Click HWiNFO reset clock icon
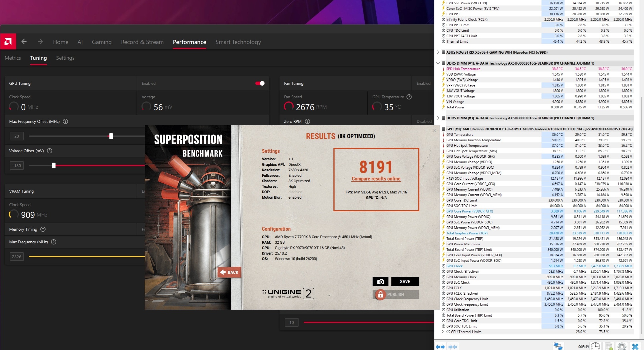 [595, 346]
